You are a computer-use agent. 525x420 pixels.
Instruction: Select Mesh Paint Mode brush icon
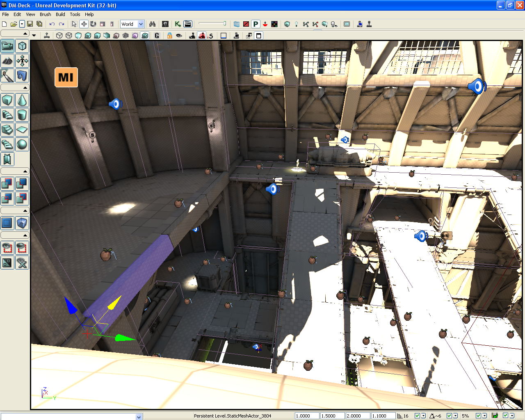coord(7,75)
